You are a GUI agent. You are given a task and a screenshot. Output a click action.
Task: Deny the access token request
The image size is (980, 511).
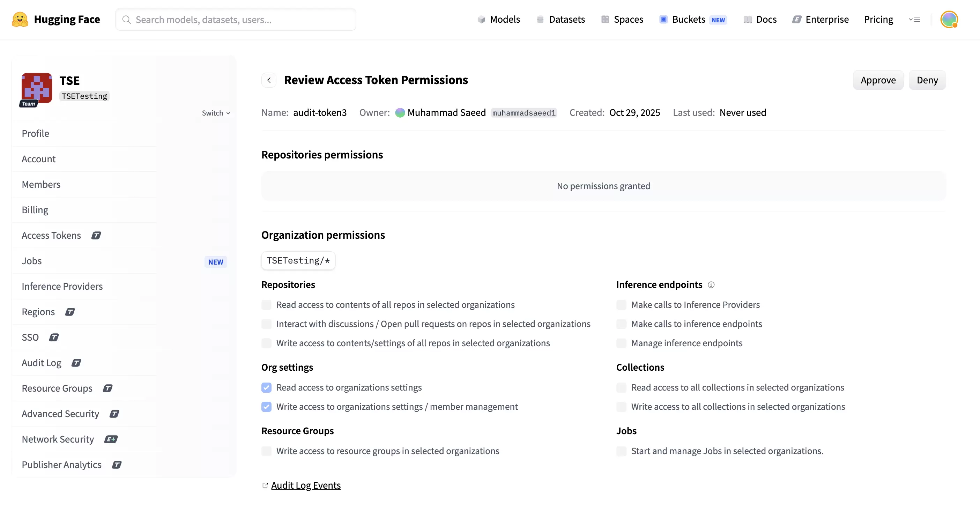927,80
